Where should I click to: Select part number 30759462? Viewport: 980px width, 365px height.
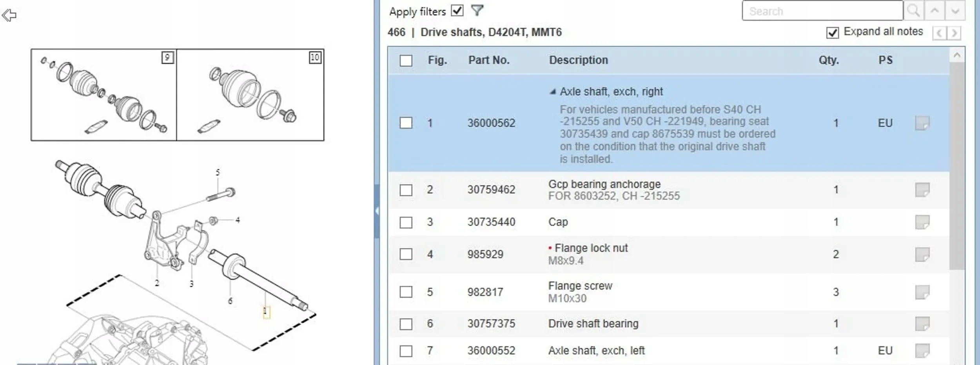click(491, 190)
